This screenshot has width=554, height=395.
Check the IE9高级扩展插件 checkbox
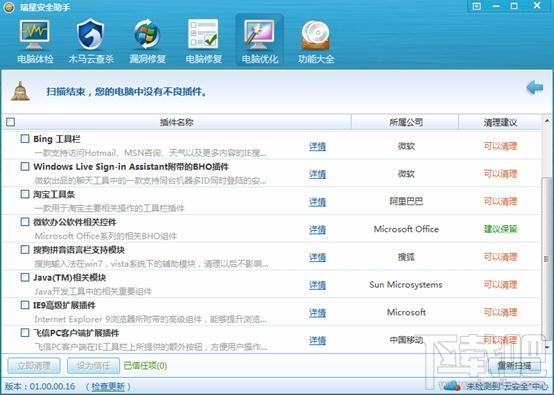[x=25, y=305]
